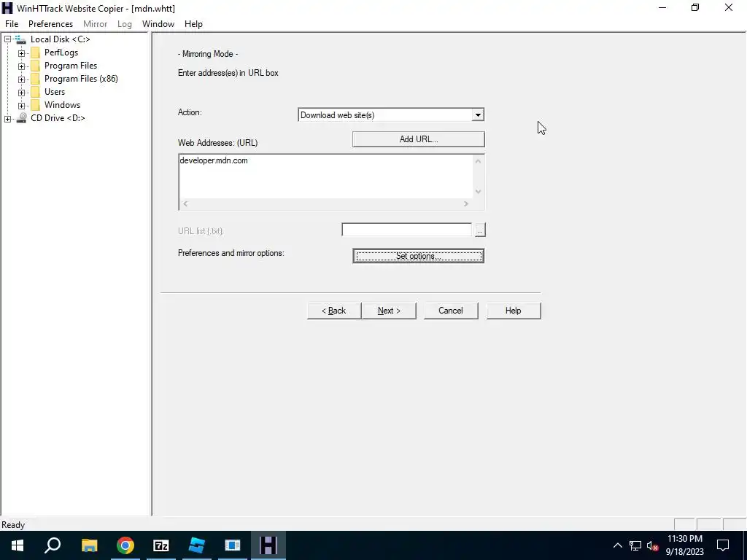Launch Google Chrome from taskbar

pos(125,545)
